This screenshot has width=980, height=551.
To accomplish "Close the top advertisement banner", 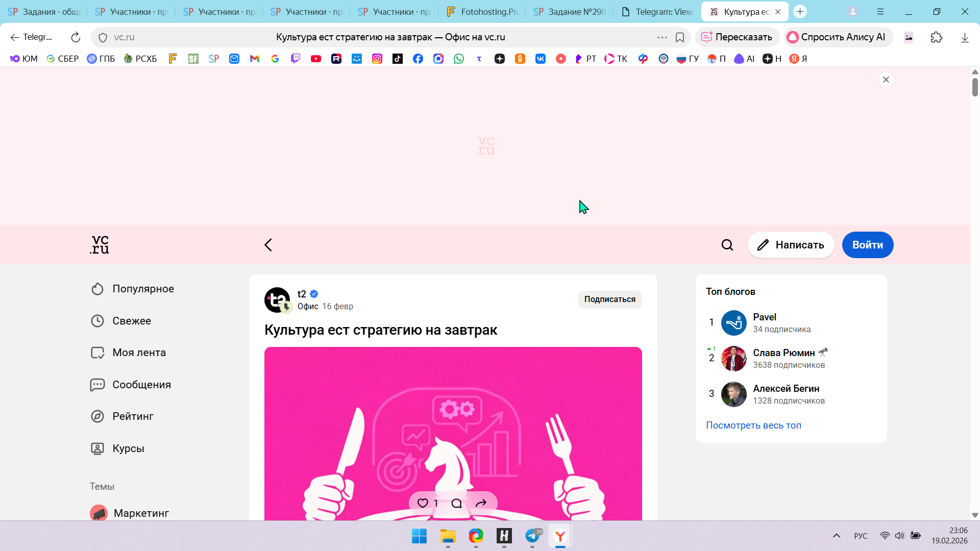I will [886, 80].
